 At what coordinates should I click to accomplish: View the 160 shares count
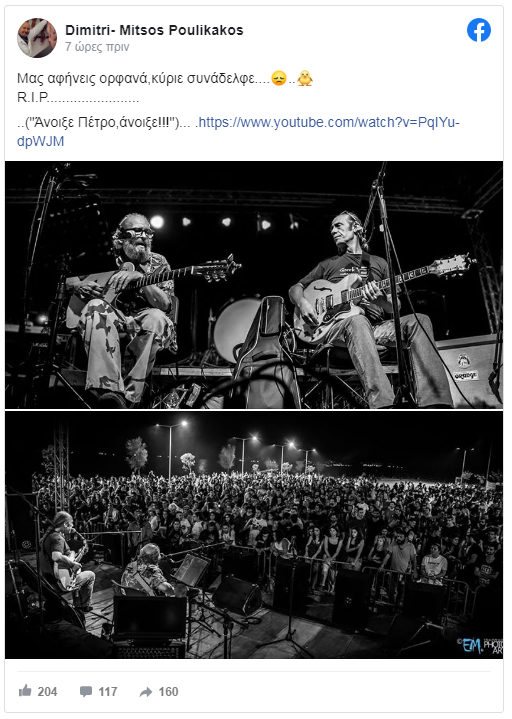point(168,691)
